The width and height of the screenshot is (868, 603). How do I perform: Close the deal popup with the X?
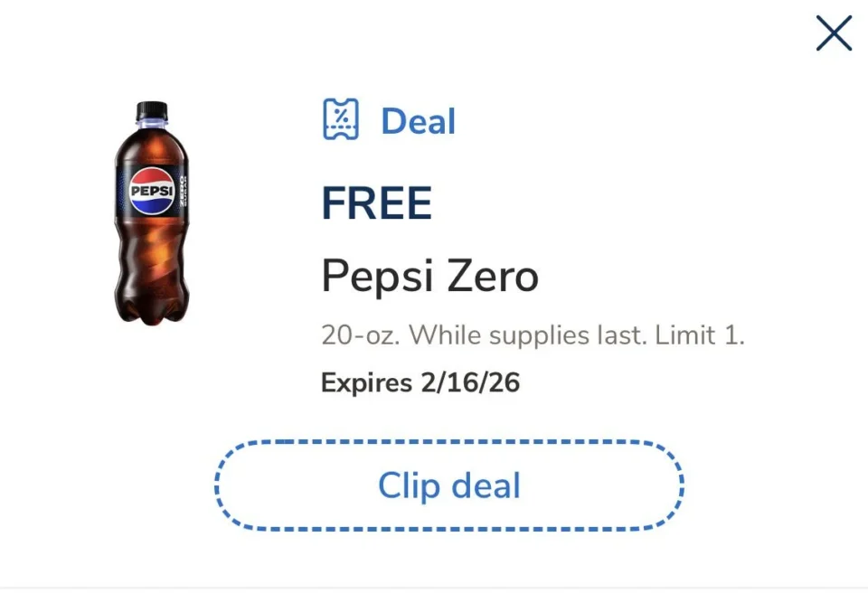[x=833, y=34]
